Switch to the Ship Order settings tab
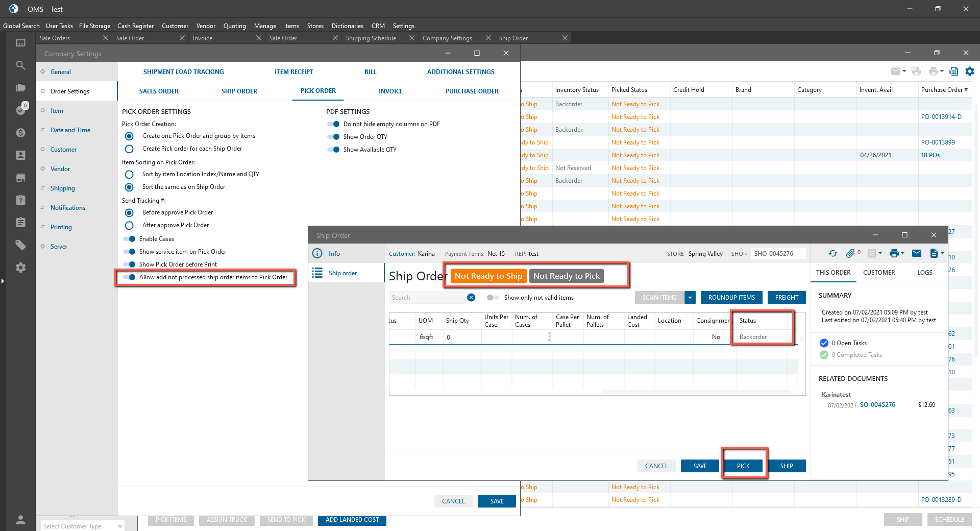Image resolution: width=980 pixels, height=531 pixels. click(x=239, y=91)
